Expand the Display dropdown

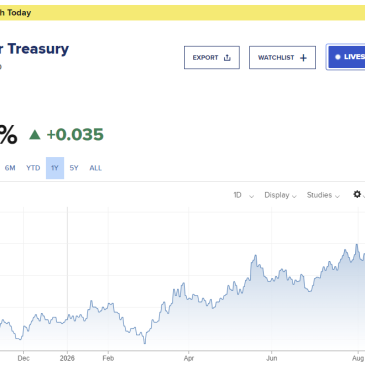tap(280, 195)
